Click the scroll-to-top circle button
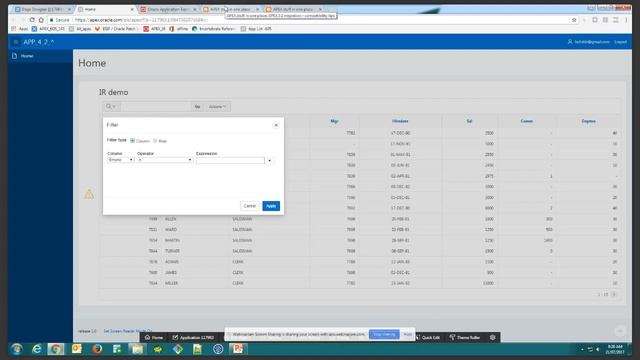This screenshot has height=360, width=640. 620,331
